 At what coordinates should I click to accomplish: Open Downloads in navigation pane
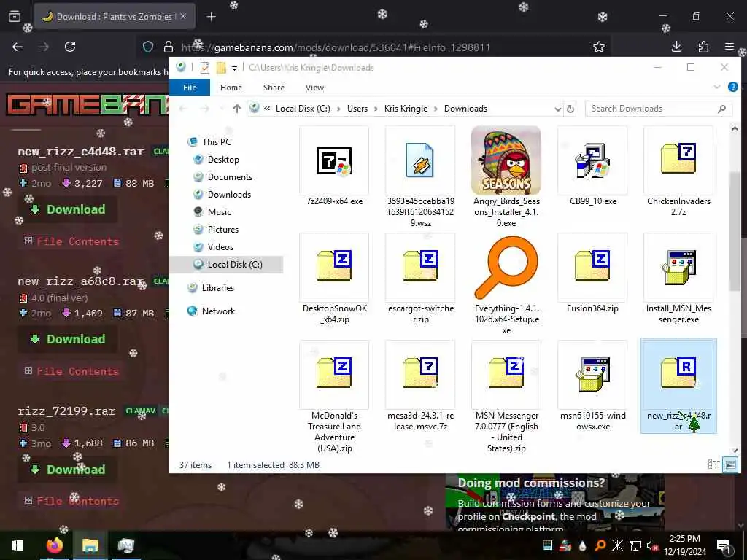click(229, 194)
